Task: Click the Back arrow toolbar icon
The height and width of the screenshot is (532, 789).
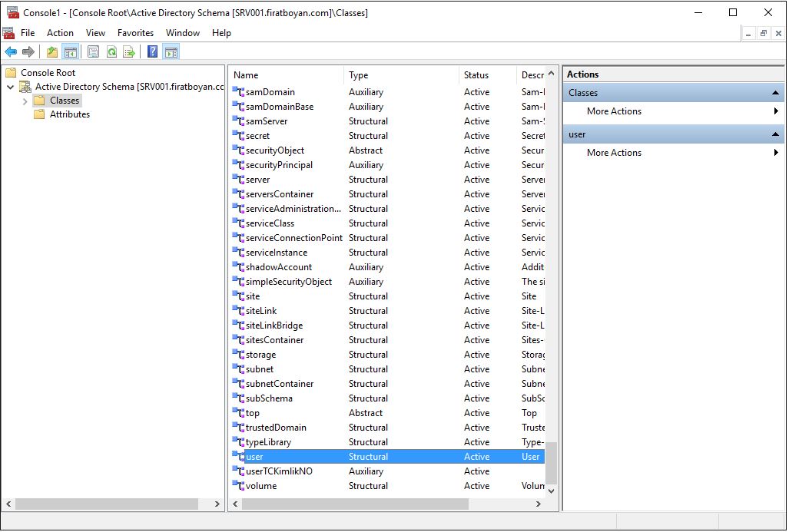Action: point(11,51)
